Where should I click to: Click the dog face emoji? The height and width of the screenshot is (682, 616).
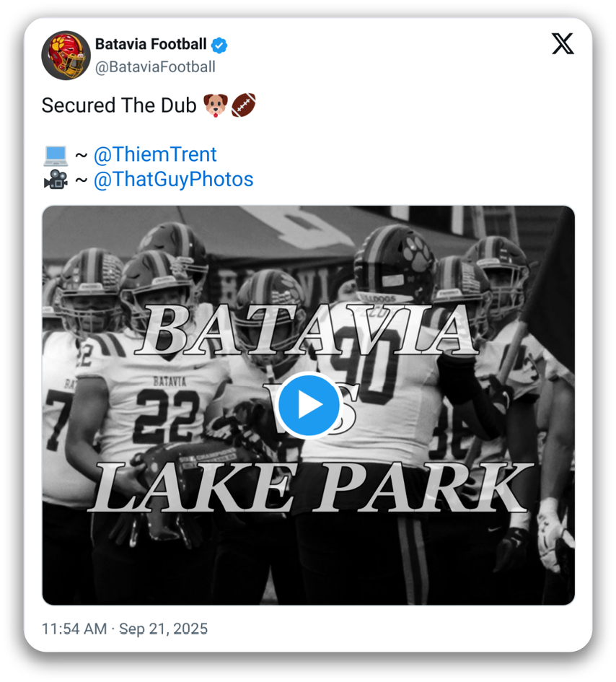click(215, 105)
